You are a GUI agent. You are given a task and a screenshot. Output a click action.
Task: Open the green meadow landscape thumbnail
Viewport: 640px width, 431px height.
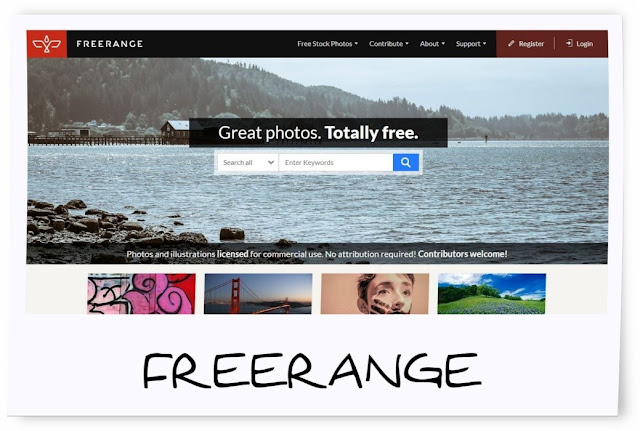click(491, 293)
